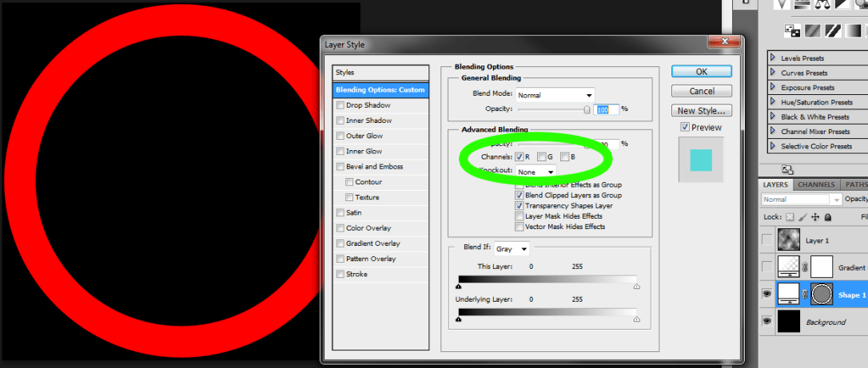Uncheck the R channel checkbox

520,156
